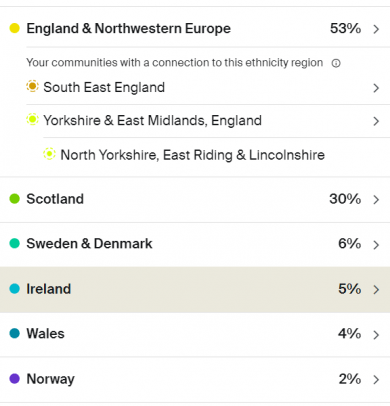Image resolution: width=390 pixels, height=406 pixels.
Task: Click the teal Sweden & Denmark dot
Action: (x=15, y=243)
